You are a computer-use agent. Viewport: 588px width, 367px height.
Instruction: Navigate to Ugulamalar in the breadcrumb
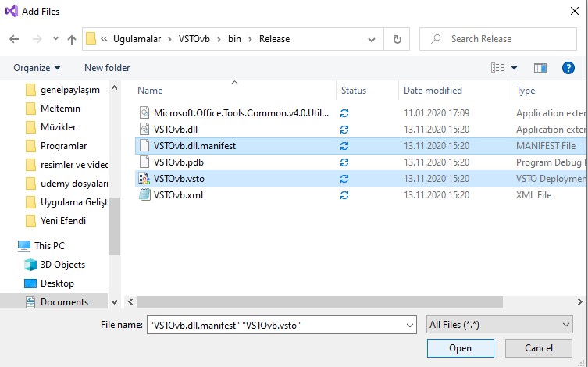point(137,39)
